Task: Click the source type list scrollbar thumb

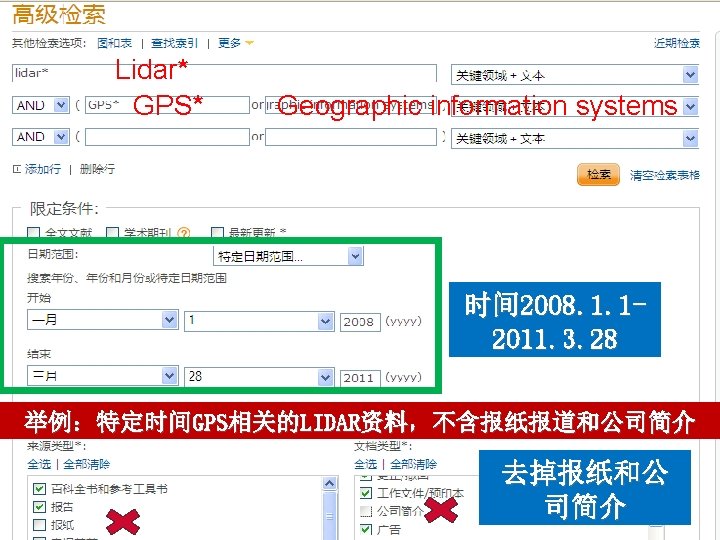Action: pyautogui.click(x=330, y=516)
